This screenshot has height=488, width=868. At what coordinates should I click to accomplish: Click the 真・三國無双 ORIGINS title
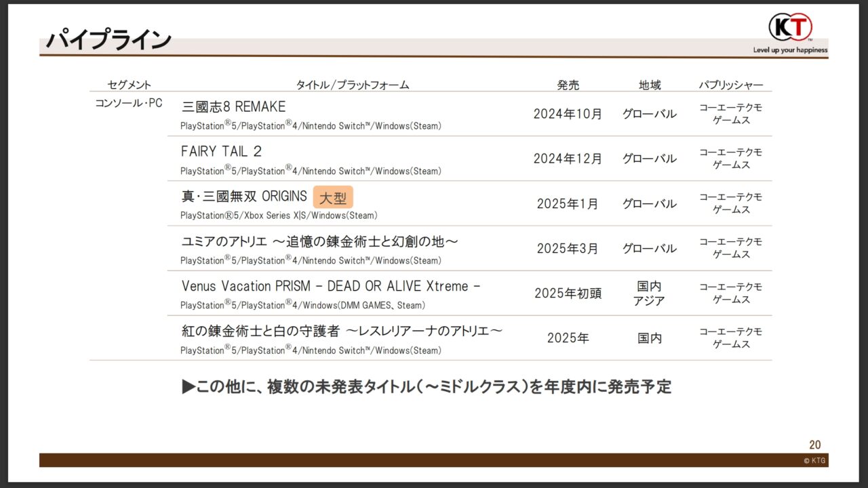click(244, 197)
